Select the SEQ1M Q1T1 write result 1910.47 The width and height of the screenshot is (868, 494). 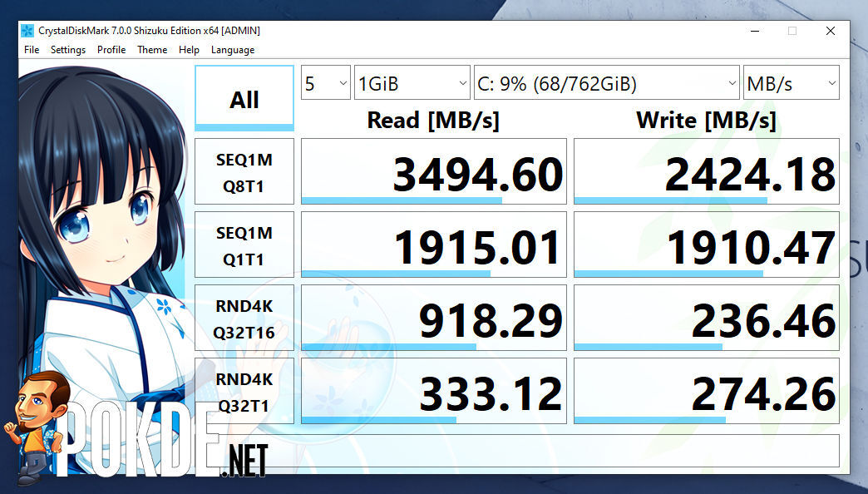pyautogui.click(x=707, y=245)
